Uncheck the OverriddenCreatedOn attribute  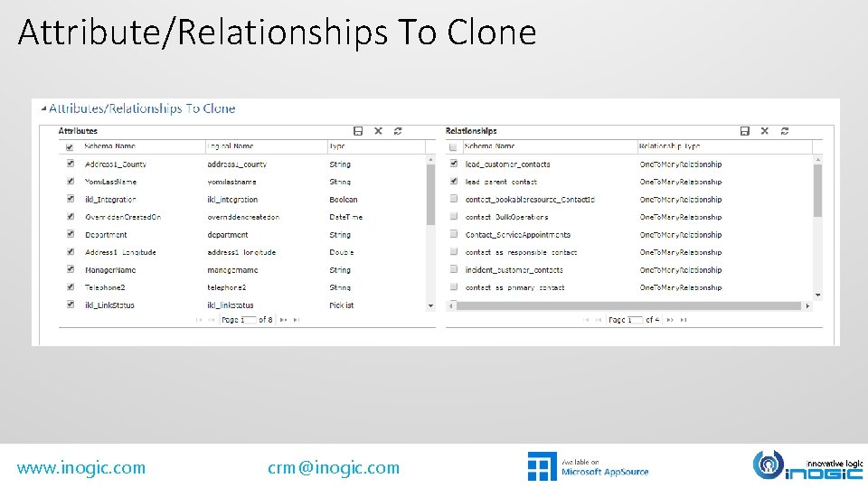71,216
